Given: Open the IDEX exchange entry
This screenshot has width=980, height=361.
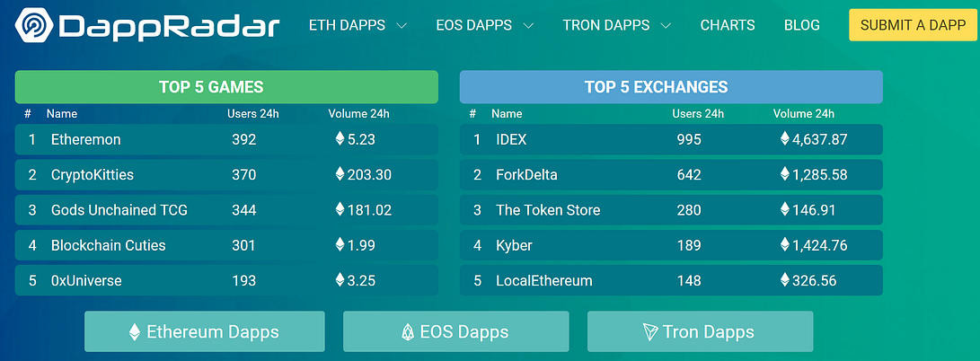Looking at the screenshot, I should pyautogui.click(x=671, y=139).
